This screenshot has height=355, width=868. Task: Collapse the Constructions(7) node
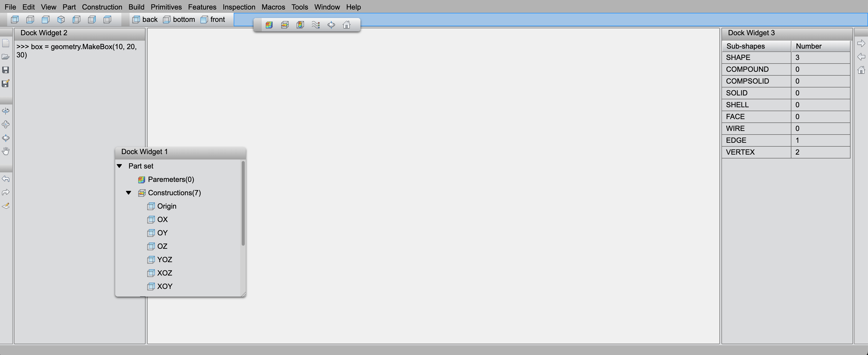pyautogui.click(x=128, y=193)
